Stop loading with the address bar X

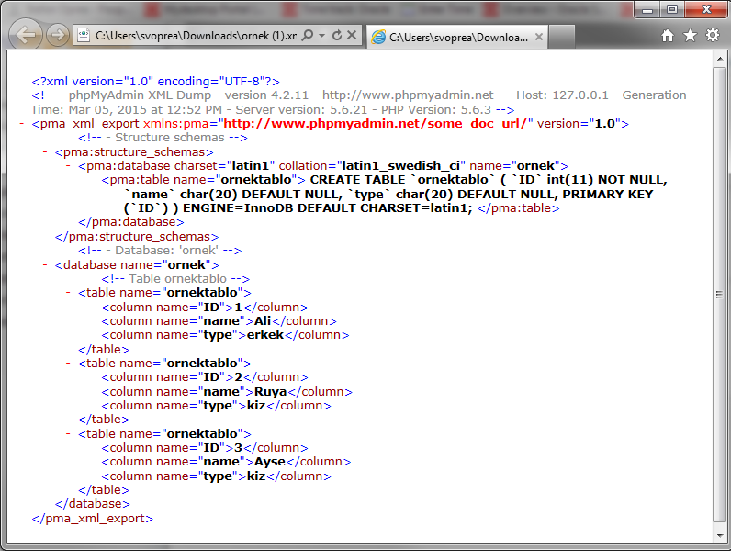[352, 36]
